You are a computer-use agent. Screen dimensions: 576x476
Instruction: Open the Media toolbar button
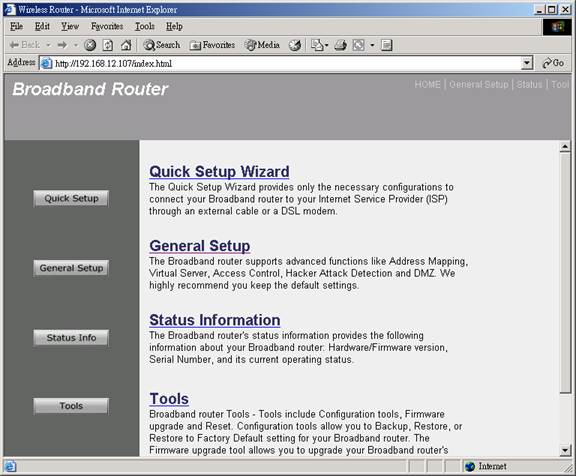click(262, 45)
